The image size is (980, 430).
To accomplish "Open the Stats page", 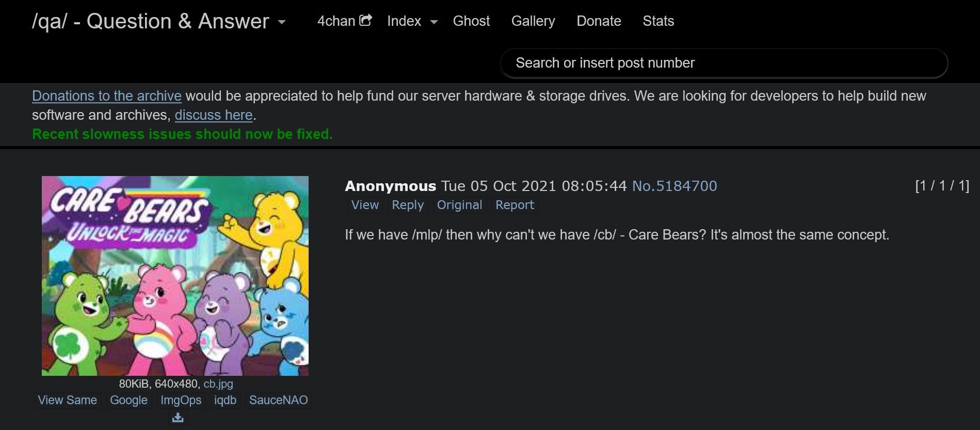I will 658,21.
